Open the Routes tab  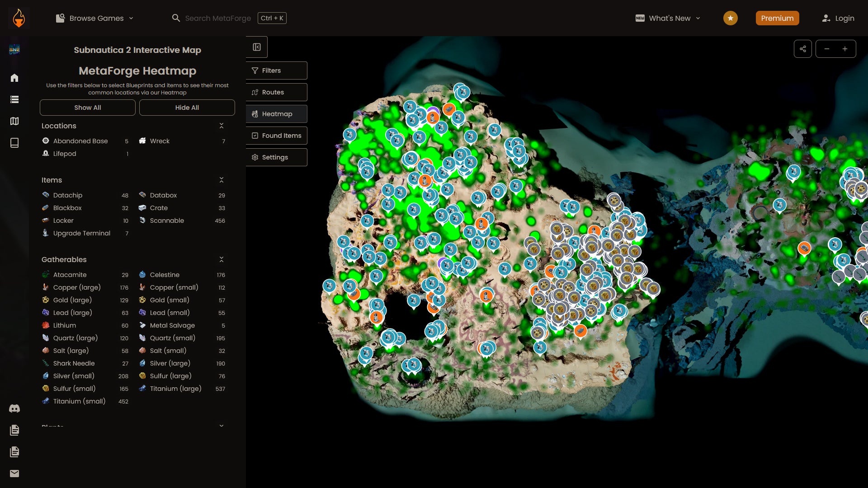point(277,92)
